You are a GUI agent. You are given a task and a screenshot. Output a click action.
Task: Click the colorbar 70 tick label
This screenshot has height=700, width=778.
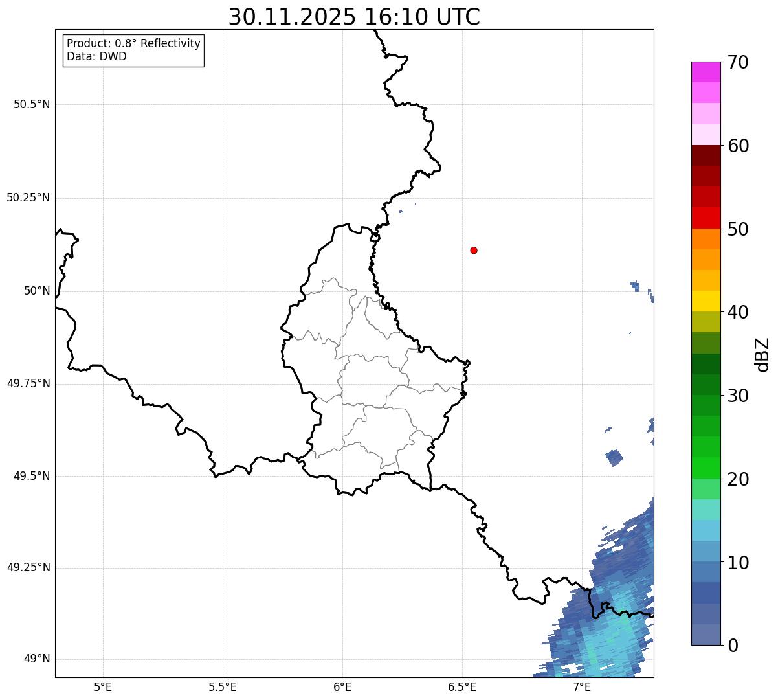tap(737, 62)
